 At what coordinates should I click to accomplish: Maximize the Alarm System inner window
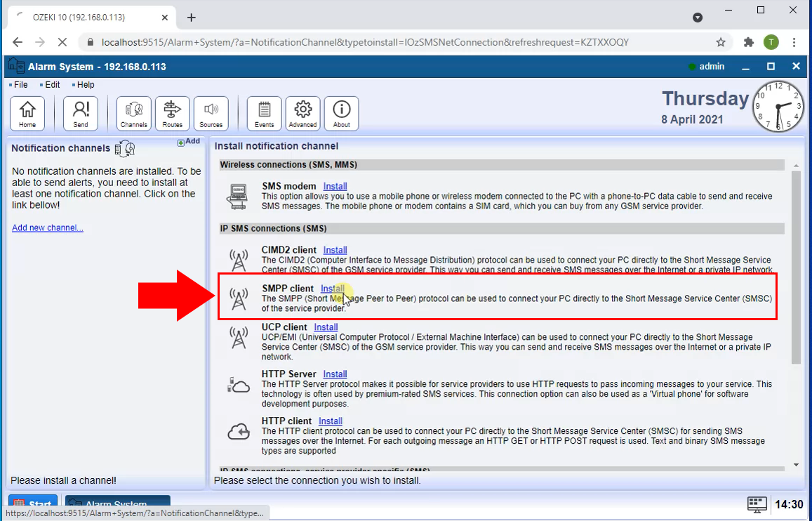pyautogui.click(x=771, y=66)
